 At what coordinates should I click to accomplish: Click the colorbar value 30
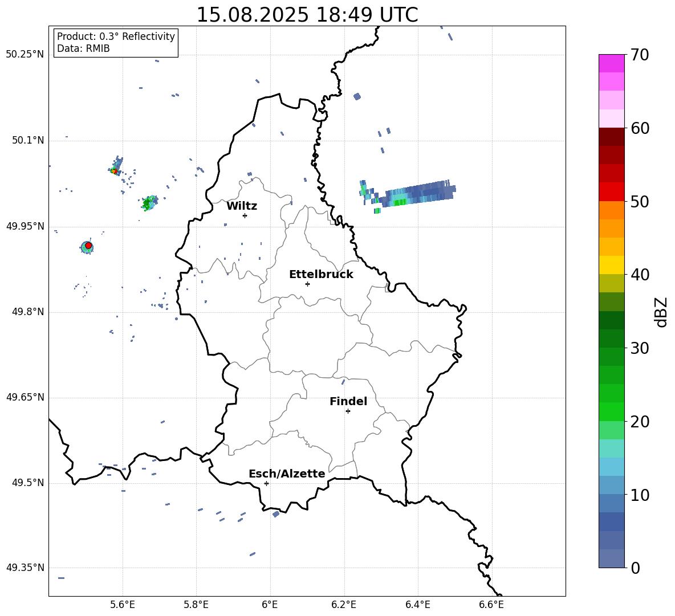(640, 348)
